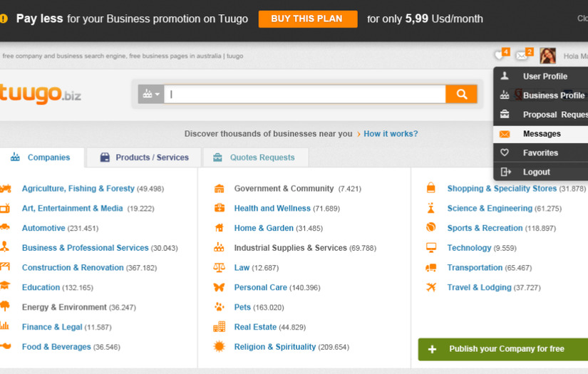Open Science & Engineering category

click(490, 208)
